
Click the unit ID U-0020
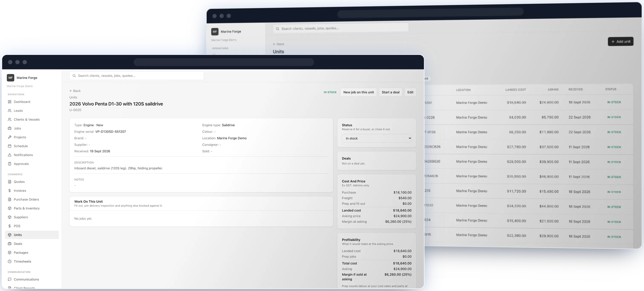(x=75, y=110)
